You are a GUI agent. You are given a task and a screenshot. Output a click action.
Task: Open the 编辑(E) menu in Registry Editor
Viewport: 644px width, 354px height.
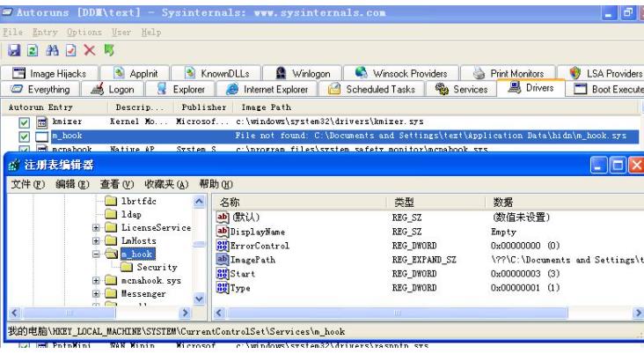coord(72,184)
